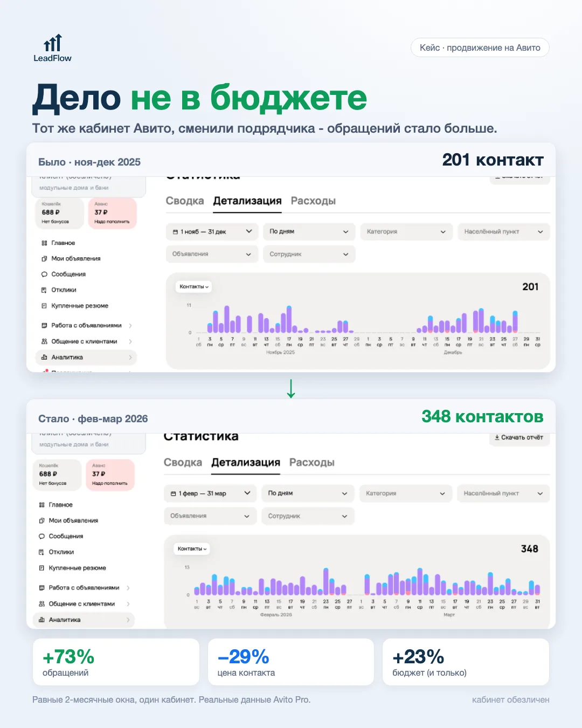Screen dimensions: 582x728
Task: Click the Отклики icon in the Стало panel
Action: pyautogui.click(x=41, y=552)
